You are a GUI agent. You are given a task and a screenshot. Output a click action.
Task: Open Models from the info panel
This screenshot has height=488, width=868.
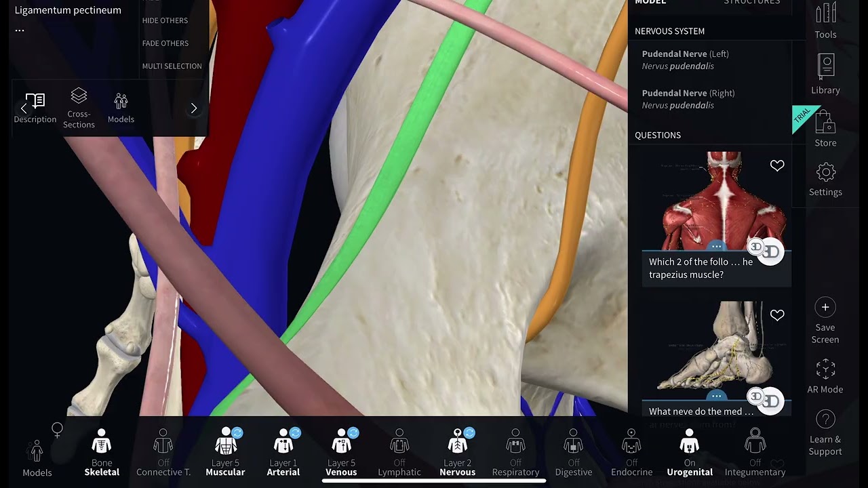(121, 108)
